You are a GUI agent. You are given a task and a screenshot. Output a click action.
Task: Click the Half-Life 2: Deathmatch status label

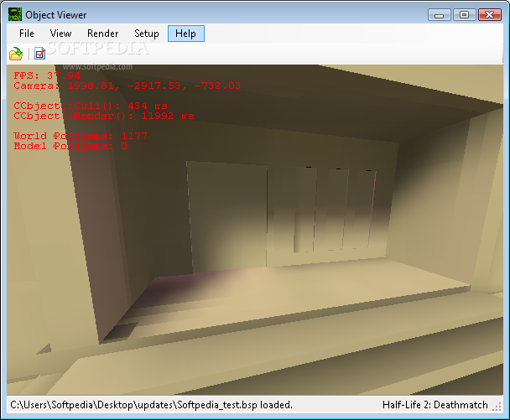(435, 405)
